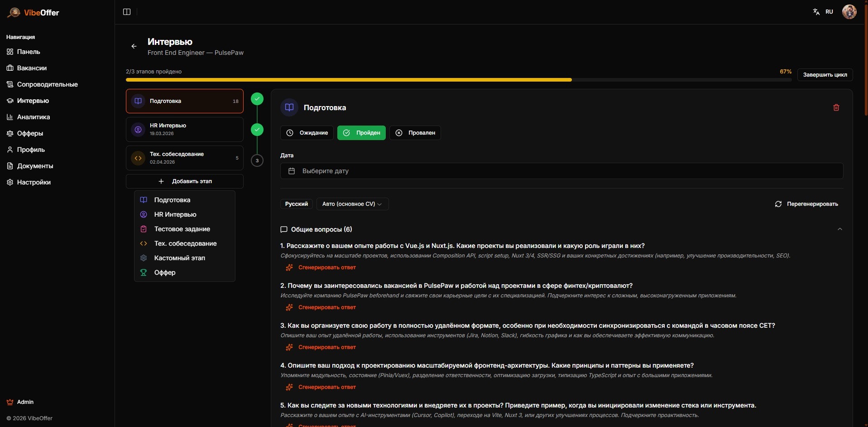Open Сопроводительные in the navigation

coord(47,84)
